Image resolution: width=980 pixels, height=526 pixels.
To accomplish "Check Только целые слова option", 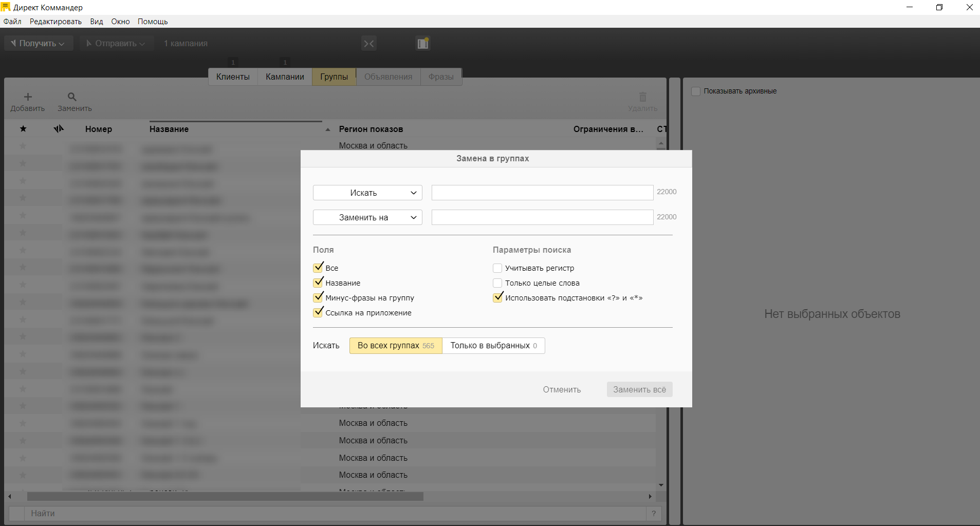I will (x=497, y=283).
